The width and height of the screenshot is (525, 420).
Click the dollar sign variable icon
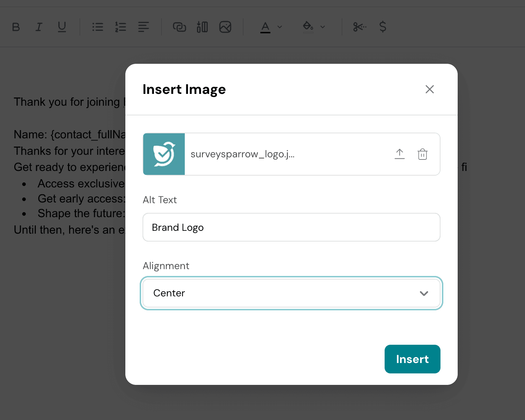(383, 27)
